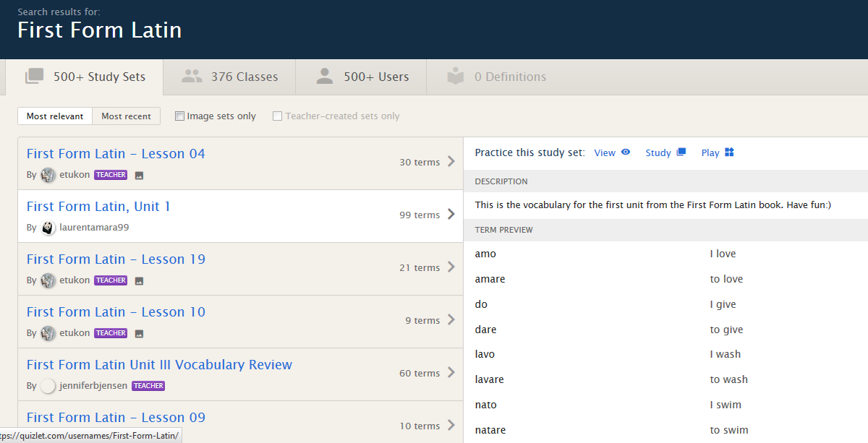This screenshot has width=868, height=443.
Task: Open the 0 Definitions tab
Action: point(497,77)
